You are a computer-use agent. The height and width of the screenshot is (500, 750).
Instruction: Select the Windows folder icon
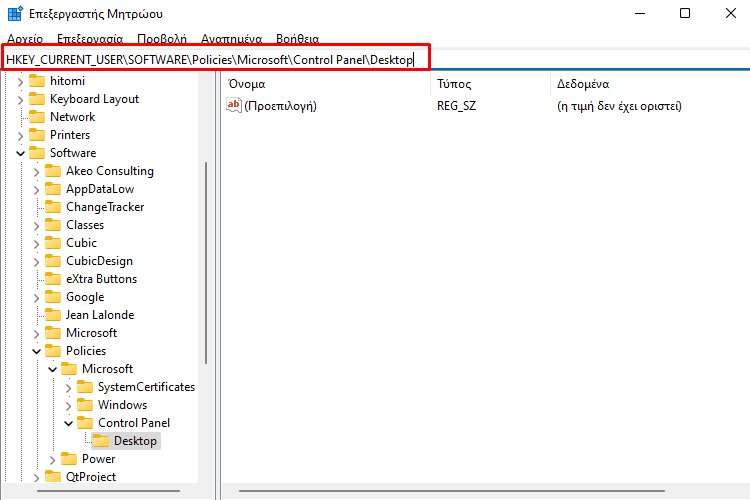click(x=85, y=405)
